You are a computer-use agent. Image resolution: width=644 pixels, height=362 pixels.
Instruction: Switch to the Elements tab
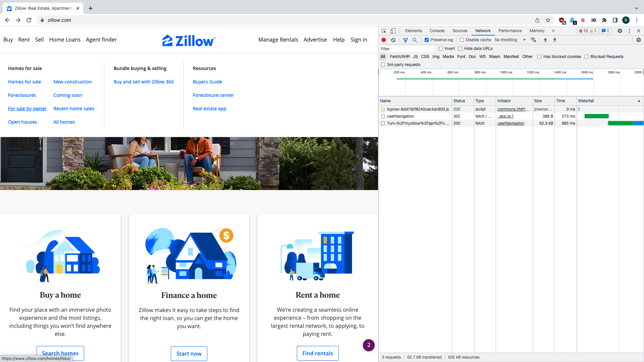pos(414,31)
